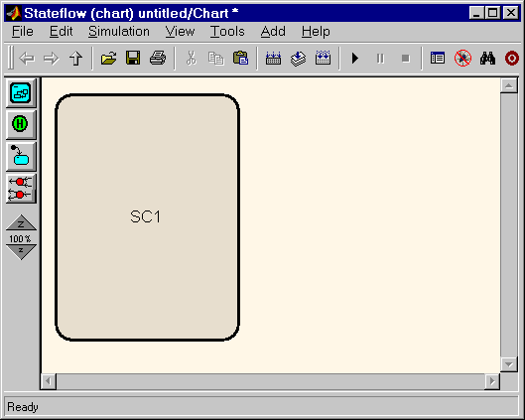
Task: Click the Open folder icon
Action: [x=108, y=59]
